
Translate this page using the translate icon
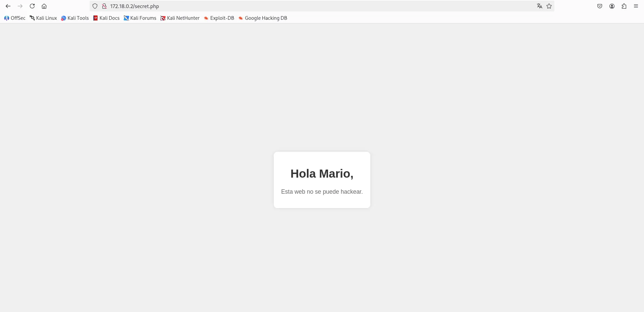[539, 6]
